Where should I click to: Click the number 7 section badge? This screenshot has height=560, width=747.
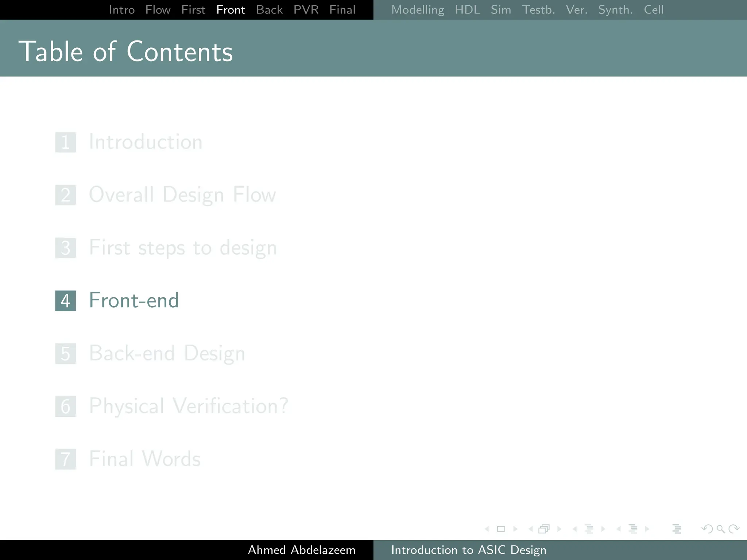[66, 459]
